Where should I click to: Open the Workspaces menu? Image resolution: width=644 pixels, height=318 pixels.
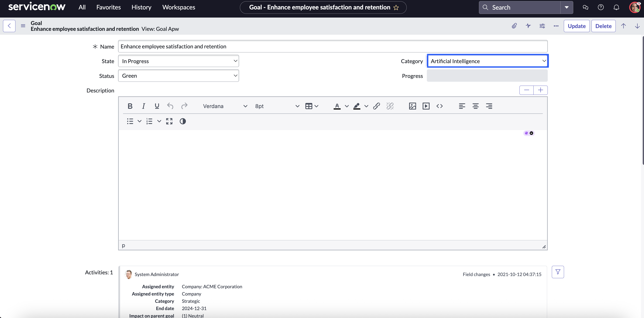point(179,7)
